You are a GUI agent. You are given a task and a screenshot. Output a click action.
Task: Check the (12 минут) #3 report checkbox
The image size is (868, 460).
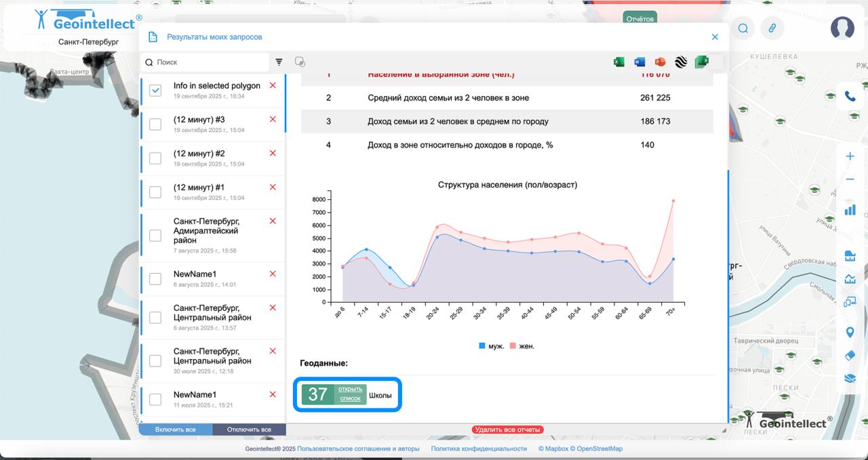pos(155,124)
